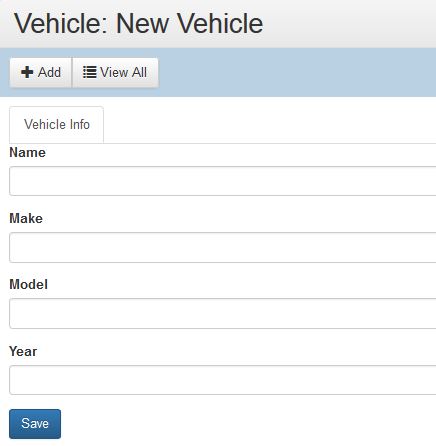Click the Year field label
Screen dimensions: 436x446
(23, 351)
